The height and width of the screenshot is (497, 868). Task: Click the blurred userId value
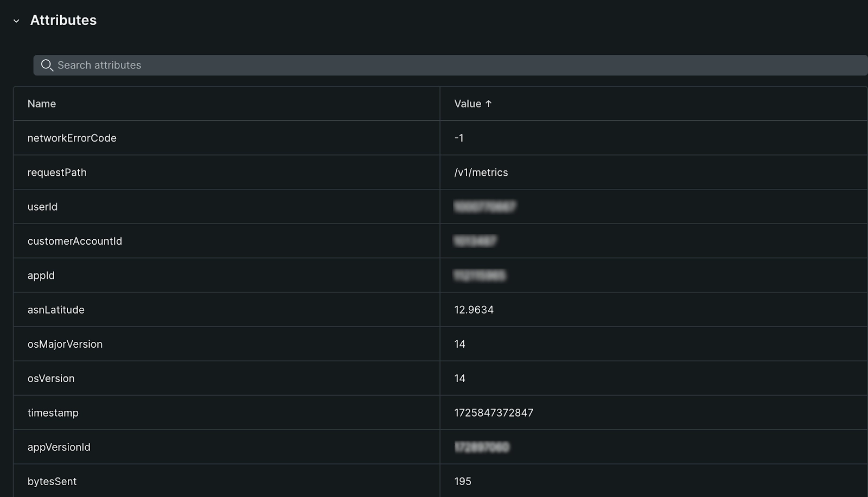pos(484,207)
